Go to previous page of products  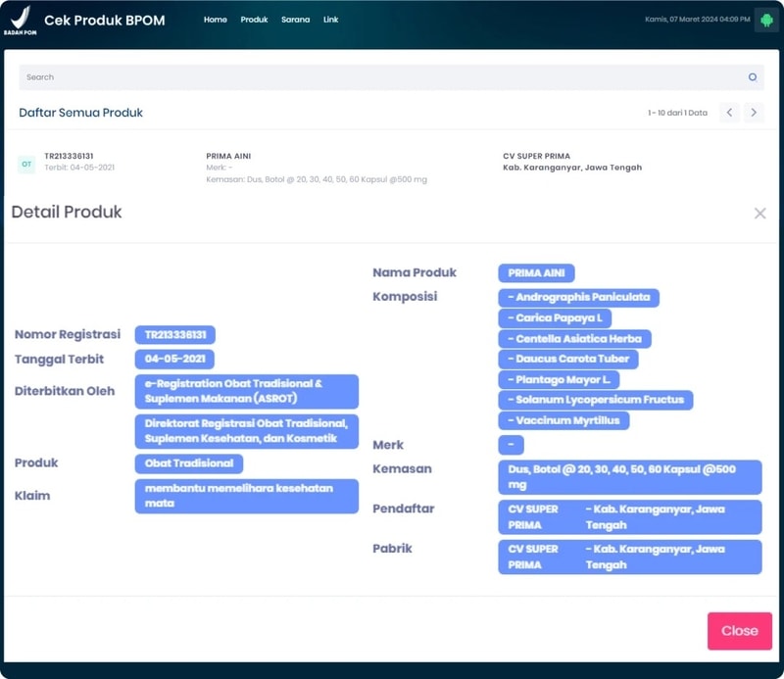729,113
